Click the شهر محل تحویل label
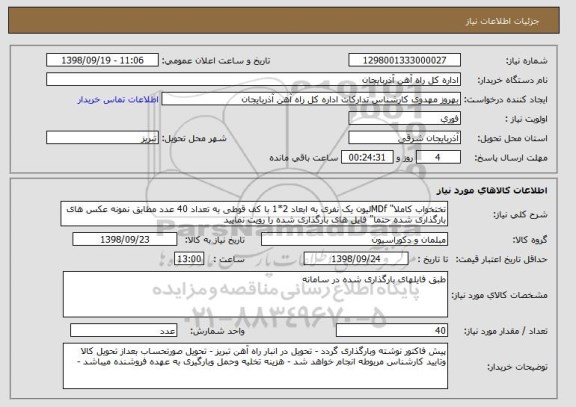The image size is (576, 407). coord(194,138)
